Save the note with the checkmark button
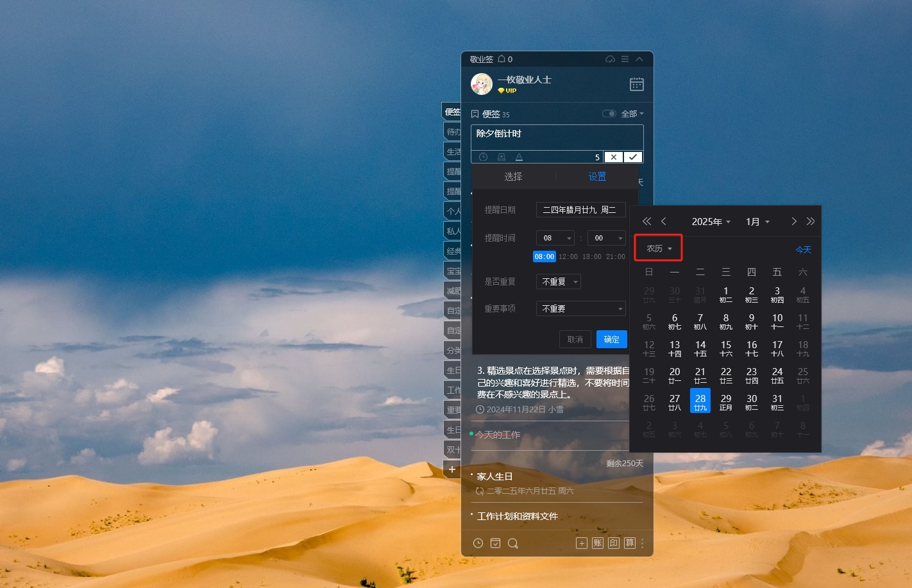 click(x=633, y=157)
